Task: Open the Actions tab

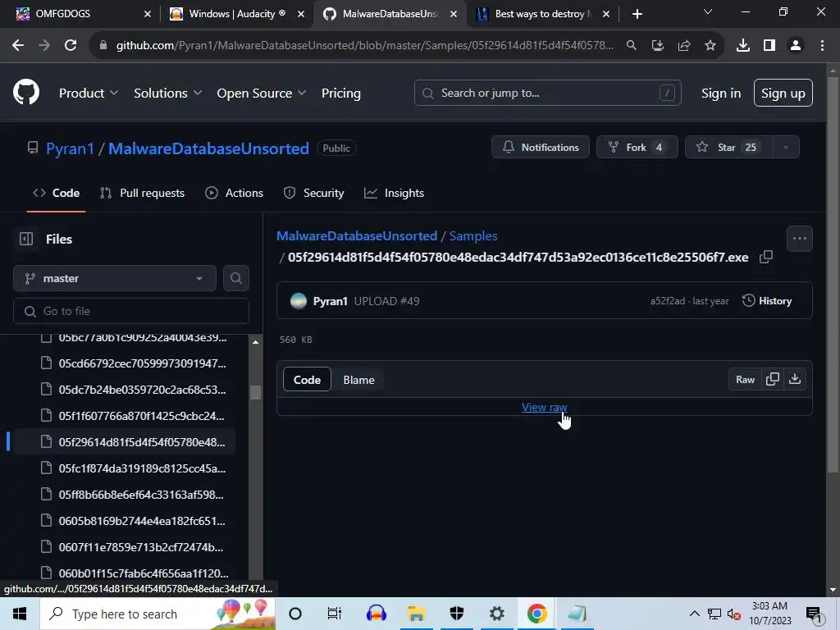Action: pos(234,193)
